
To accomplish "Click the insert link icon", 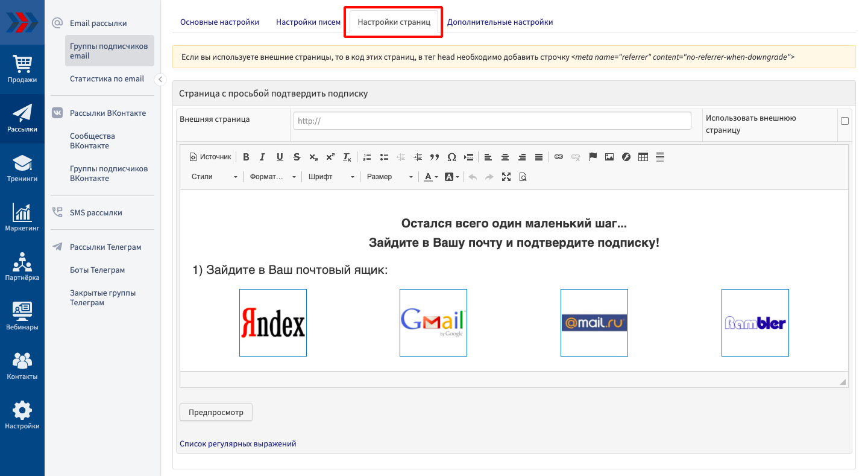I will [x=559, y=157].
